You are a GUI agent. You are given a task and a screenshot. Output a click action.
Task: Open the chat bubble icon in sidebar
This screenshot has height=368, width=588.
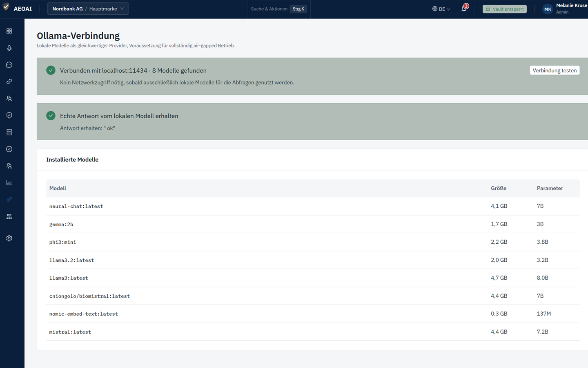pos(9,65)
